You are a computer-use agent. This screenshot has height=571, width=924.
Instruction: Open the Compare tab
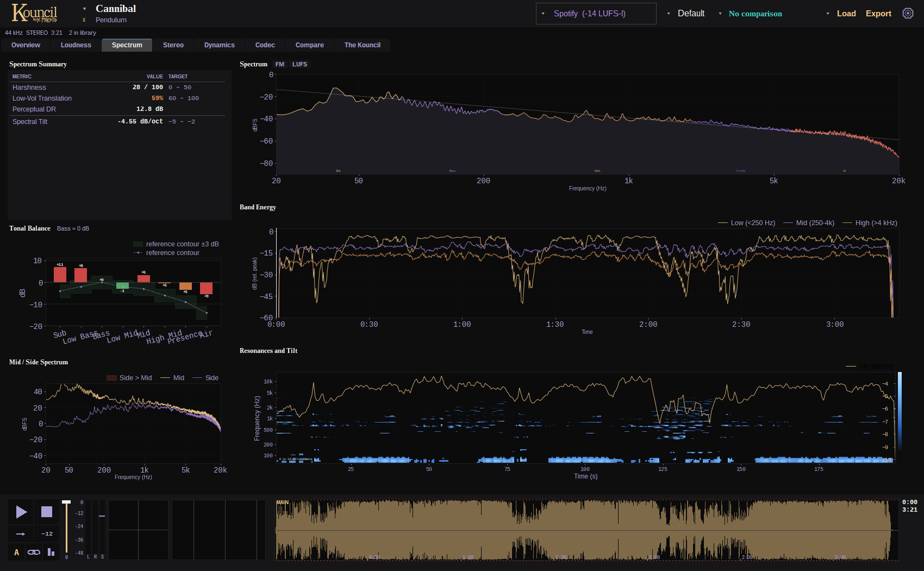(310, 45)
